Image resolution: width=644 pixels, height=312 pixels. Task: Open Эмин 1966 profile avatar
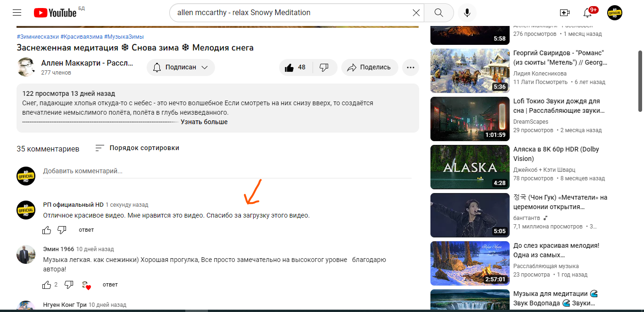[x=26, y=254]
